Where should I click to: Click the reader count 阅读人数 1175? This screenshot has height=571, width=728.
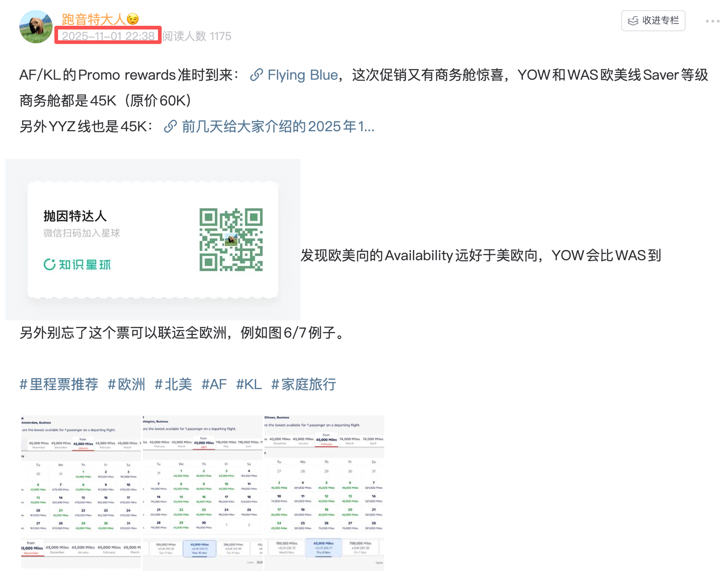[x=197, y=36]
